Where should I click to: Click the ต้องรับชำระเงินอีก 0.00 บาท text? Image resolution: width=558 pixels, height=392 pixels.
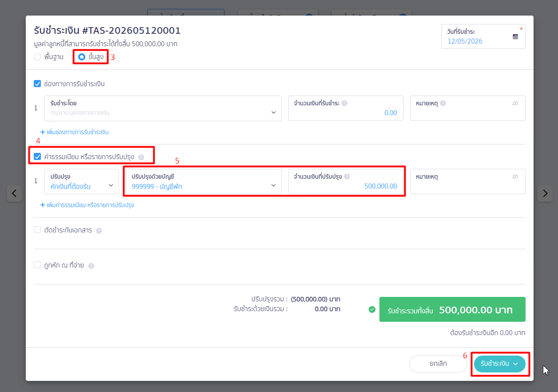[487, 332]
